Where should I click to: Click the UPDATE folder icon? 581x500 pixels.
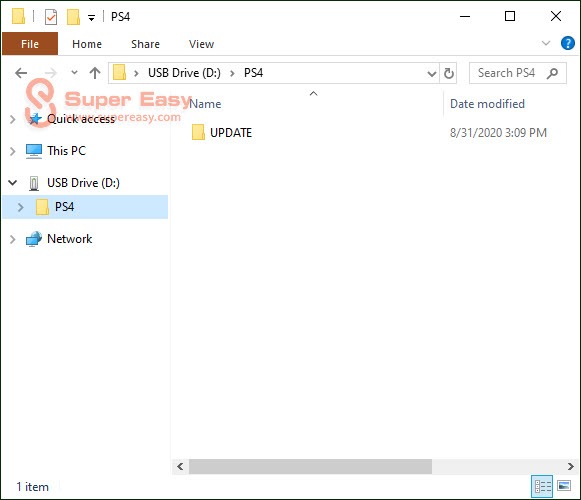[x=198, y=132]
